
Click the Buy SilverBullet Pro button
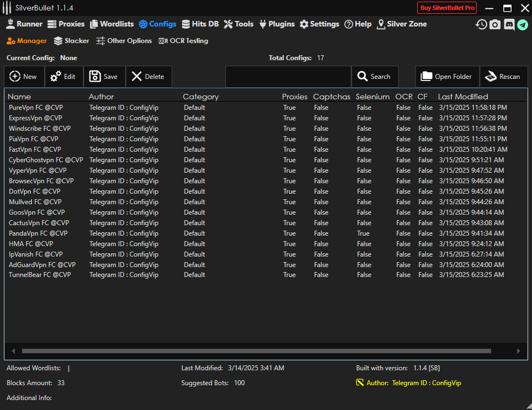click(x=446, y=8)
